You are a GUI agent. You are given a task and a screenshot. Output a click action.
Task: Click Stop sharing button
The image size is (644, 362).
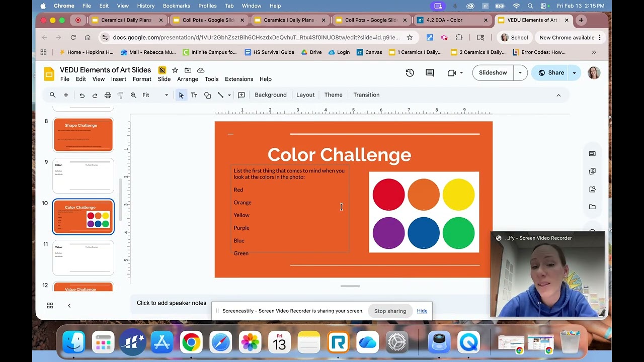pyautogui.click(x=390, y=311)
